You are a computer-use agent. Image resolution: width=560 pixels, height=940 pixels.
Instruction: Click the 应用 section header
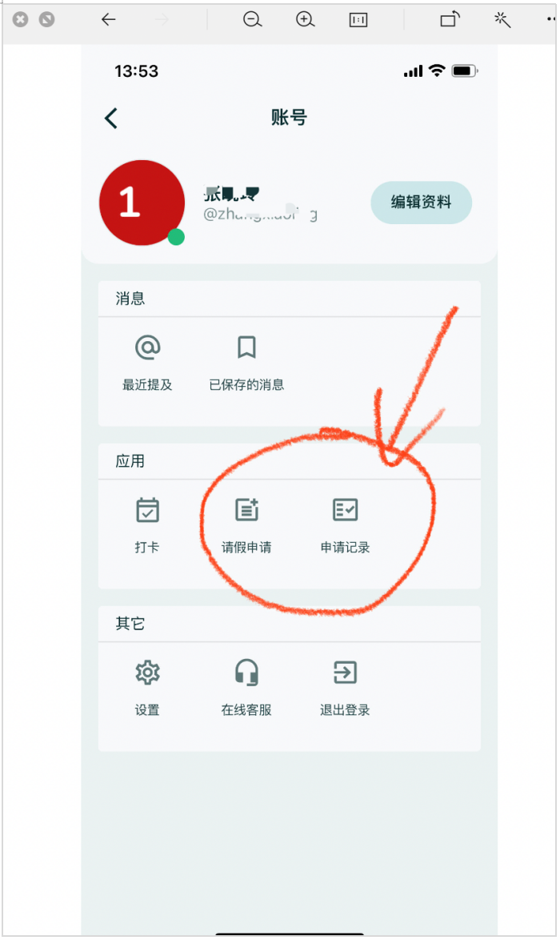(x=130, y=461)
